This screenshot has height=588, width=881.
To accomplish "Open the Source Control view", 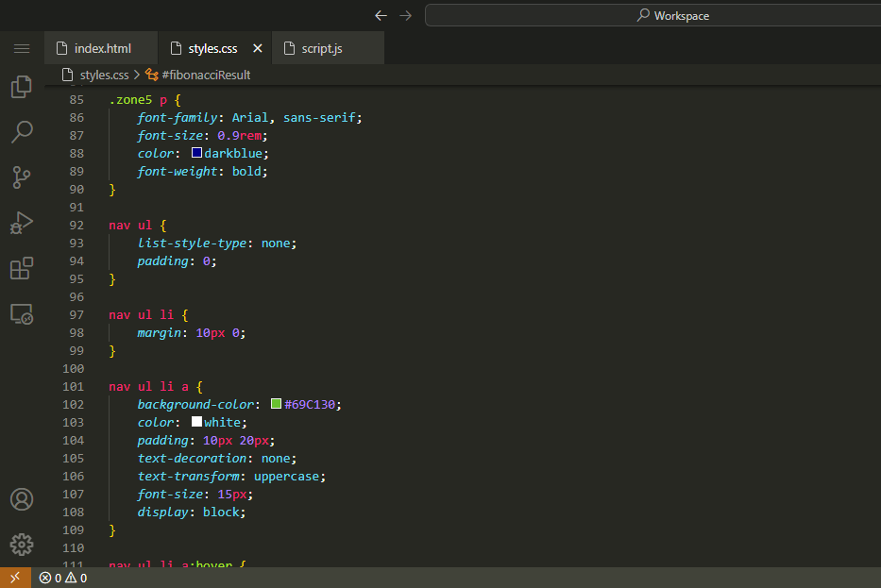I will (22, 176).
